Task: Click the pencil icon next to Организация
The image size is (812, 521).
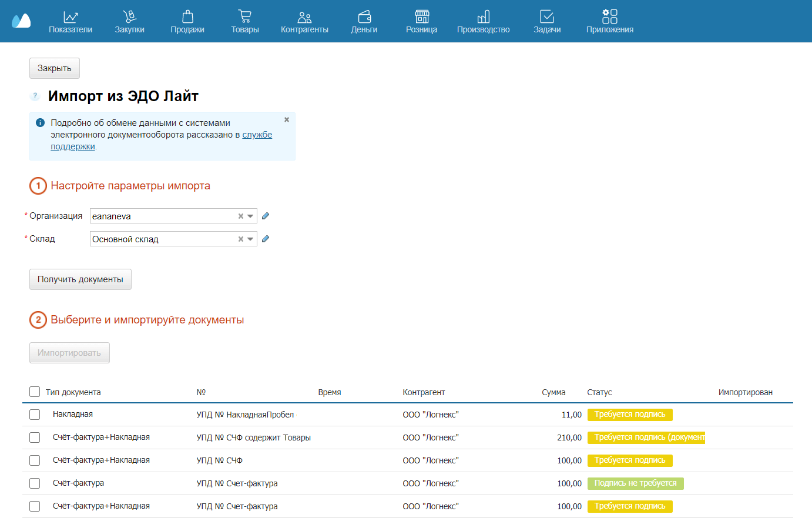Action: point(266,216)
